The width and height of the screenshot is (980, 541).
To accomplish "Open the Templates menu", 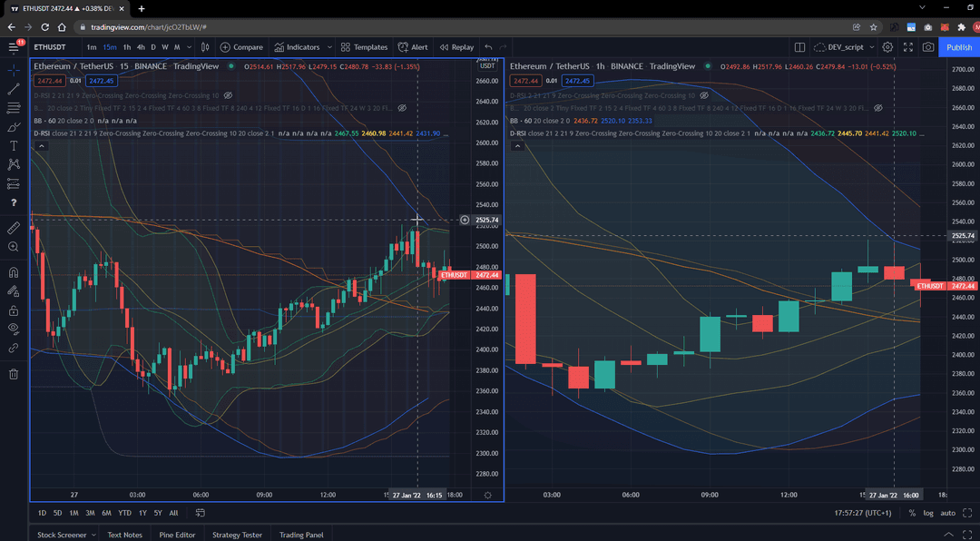I will [364, 47].
